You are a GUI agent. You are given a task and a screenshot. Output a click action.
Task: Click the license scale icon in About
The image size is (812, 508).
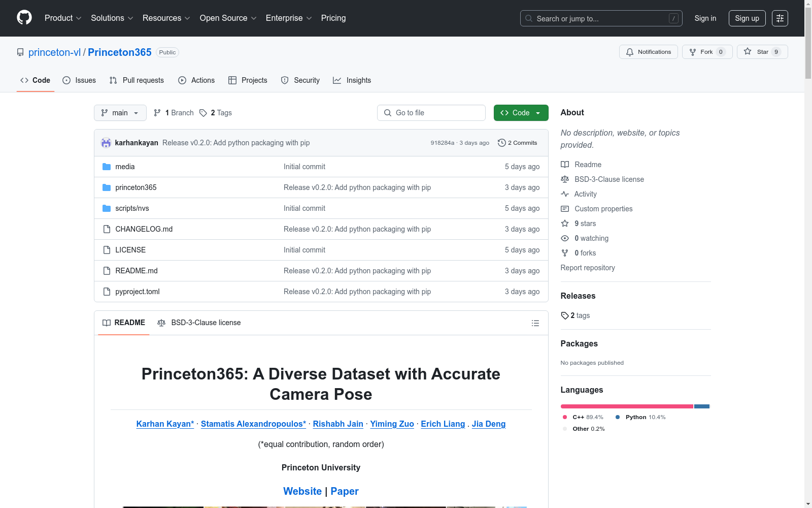point(565,179)
